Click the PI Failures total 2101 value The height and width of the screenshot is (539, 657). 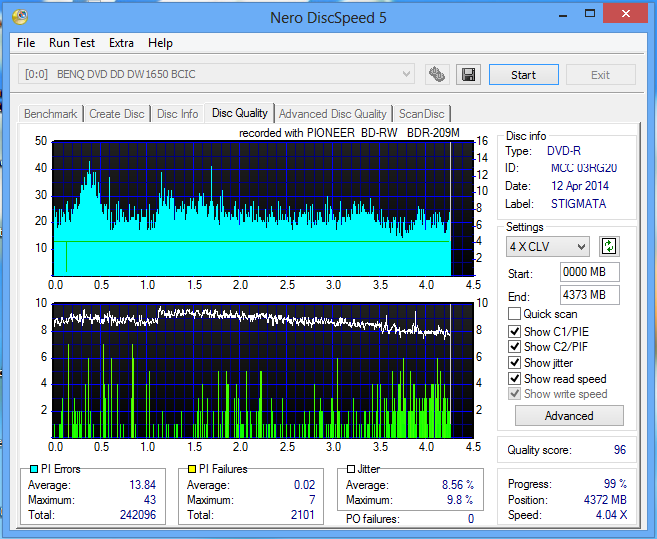click(303, 514)
